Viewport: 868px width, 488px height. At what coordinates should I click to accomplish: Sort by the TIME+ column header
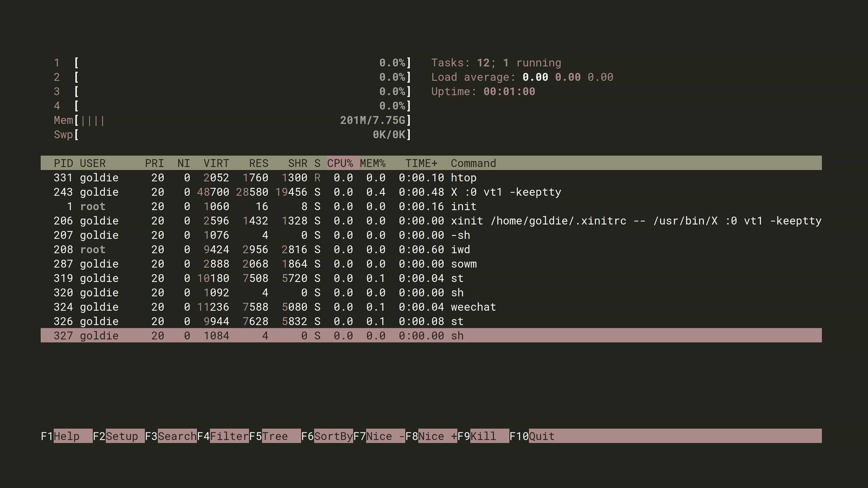(x=421, y=163)
